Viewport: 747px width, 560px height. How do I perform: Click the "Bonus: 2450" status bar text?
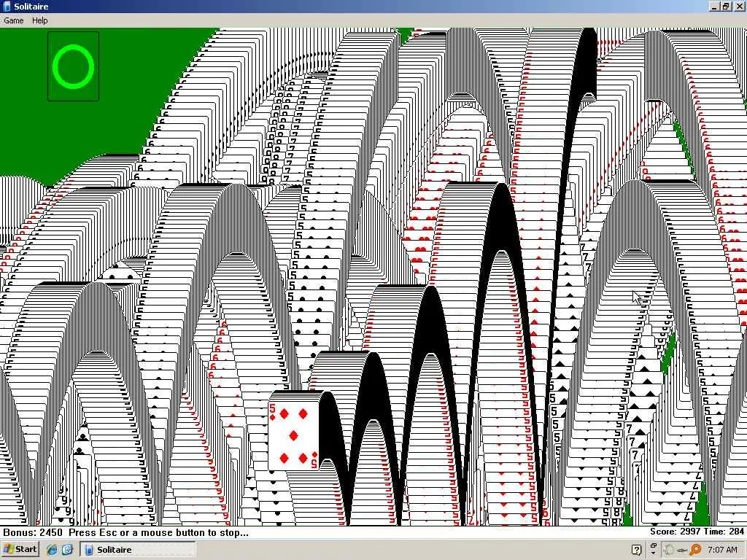click(x=33, y=532)
